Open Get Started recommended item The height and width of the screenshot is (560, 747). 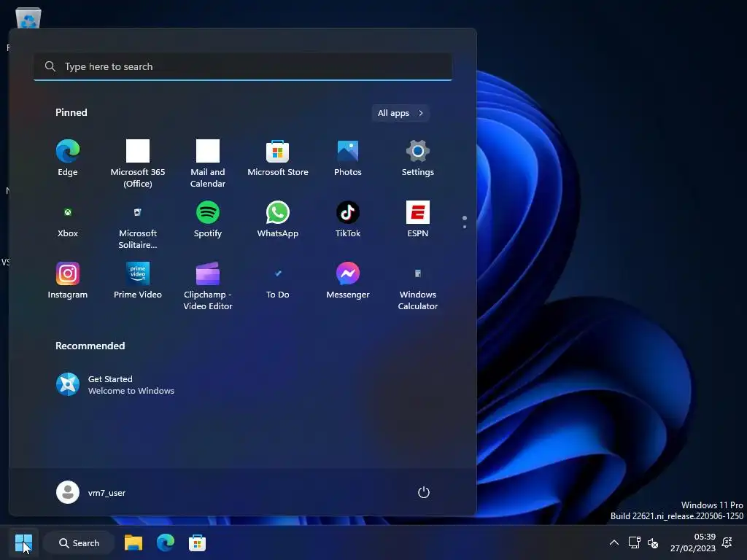115,385
